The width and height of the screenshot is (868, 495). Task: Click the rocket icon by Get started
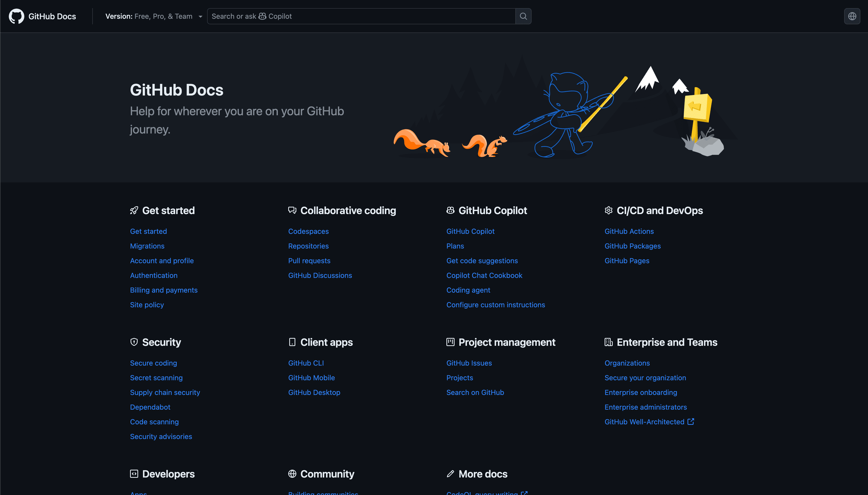[134, 211]
